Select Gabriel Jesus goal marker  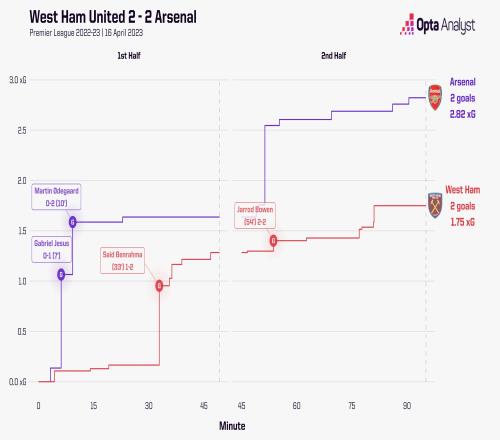(x=61, y=274)
